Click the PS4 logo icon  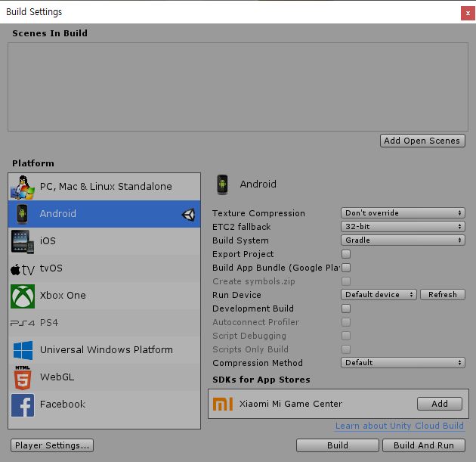coord(23,323)
